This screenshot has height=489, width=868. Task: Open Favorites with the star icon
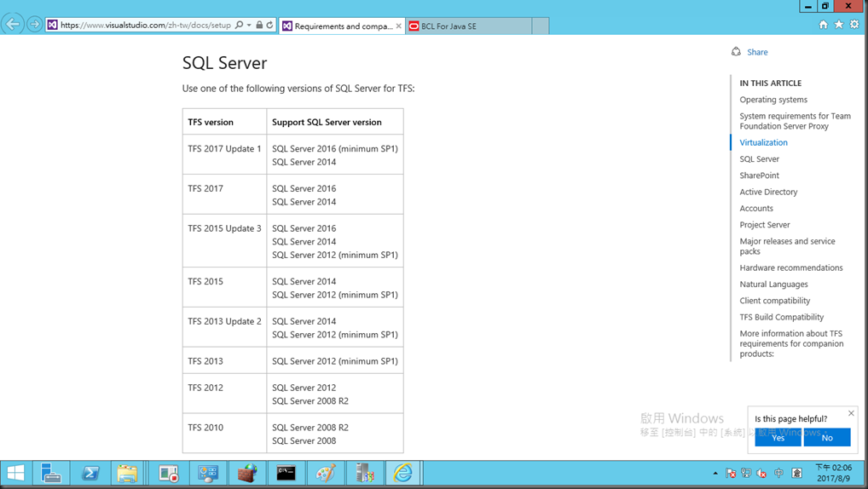pyautogui.click(x=839, y=25)
